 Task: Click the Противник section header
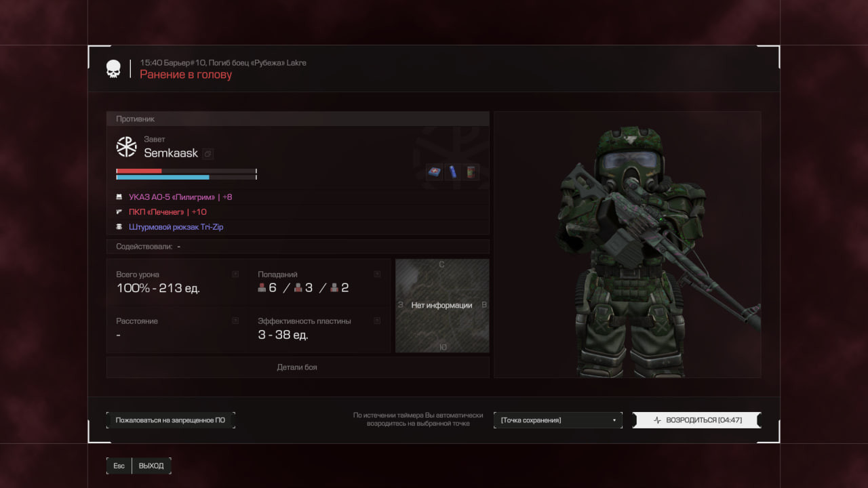(x=298, y=119)
